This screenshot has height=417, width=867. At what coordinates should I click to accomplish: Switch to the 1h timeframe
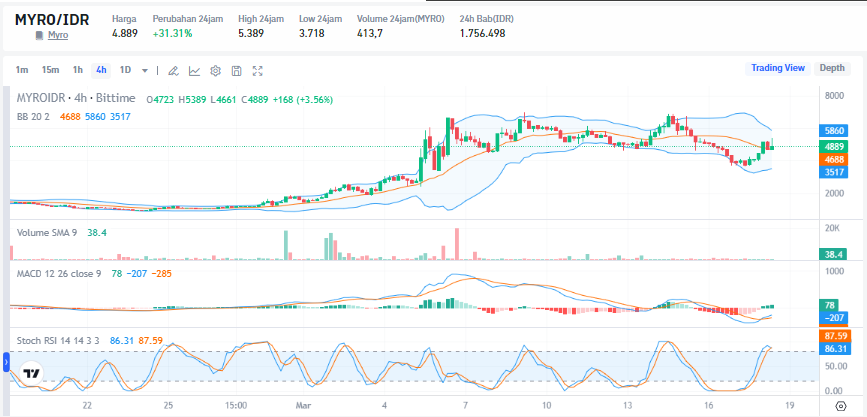coord(78,70)
